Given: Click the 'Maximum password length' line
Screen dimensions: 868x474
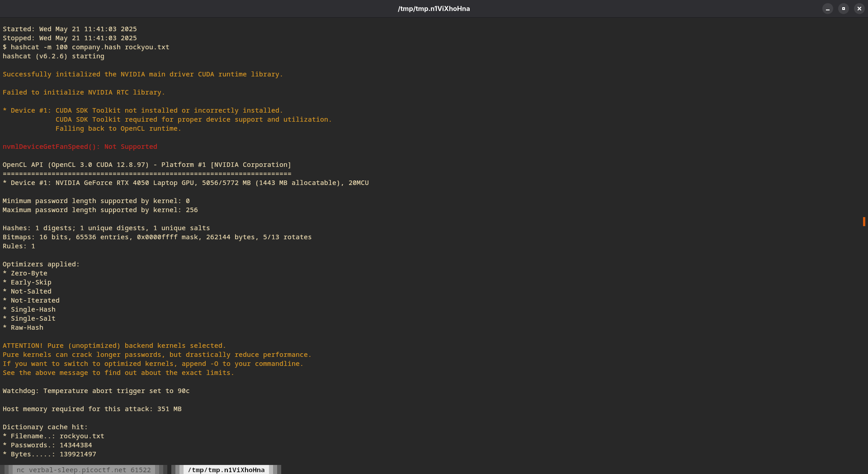Looking at the screenshot, I should (x=100, y=210).
